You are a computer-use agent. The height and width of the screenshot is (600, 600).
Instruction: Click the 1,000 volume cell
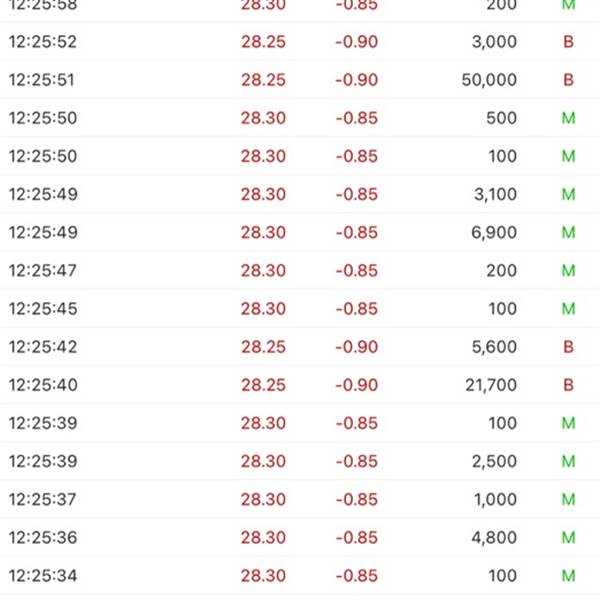(x=495, y=499)
